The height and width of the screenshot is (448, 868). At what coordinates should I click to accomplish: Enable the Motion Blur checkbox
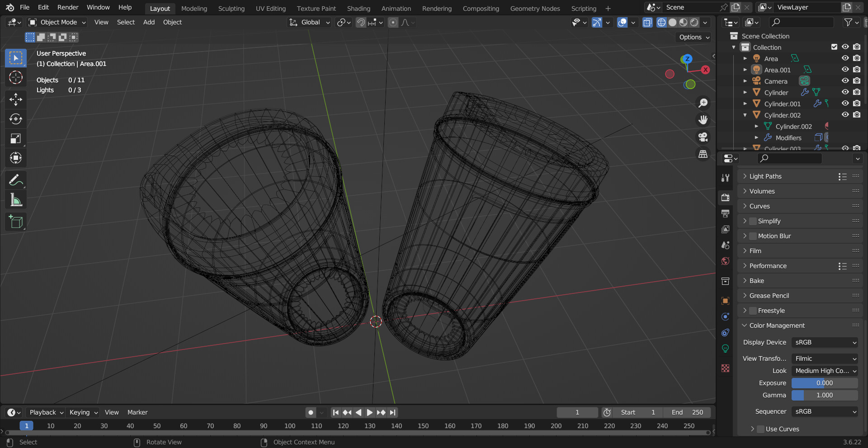(753, 236)
